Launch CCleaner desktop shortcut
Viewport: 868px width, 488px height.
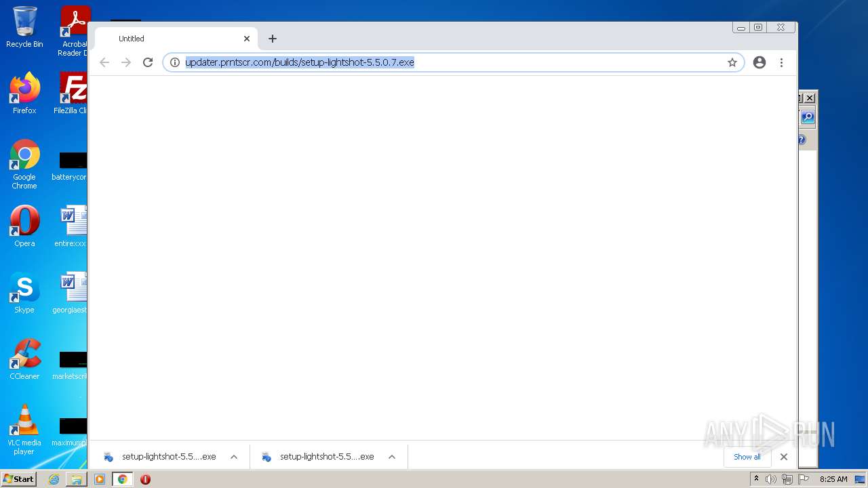(24, 359)
